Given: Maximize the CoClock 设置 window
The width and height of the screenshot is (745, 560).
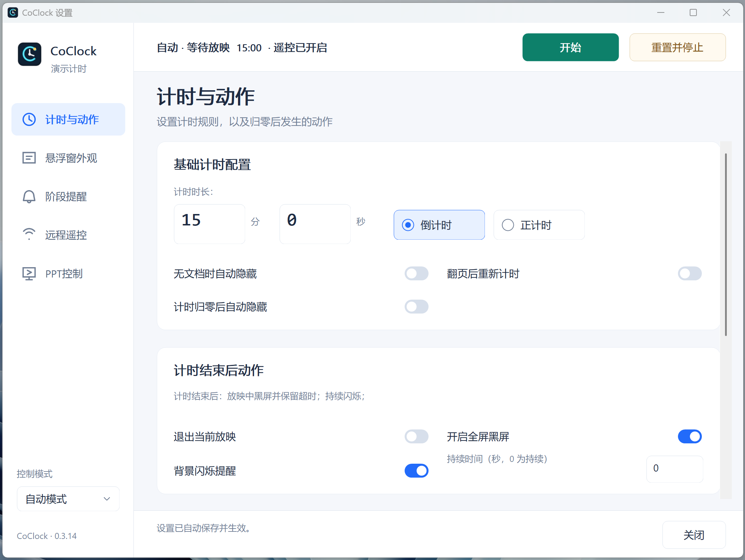Looking at the screenshot, I should pyautogui.click(x=693, y=12).
